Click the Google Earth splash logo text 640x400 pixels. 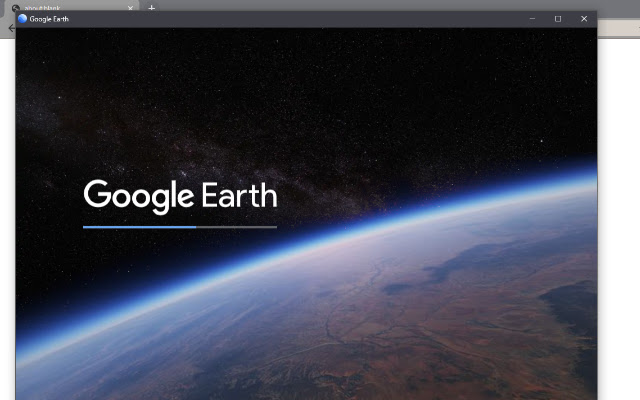tap(180, 196)
